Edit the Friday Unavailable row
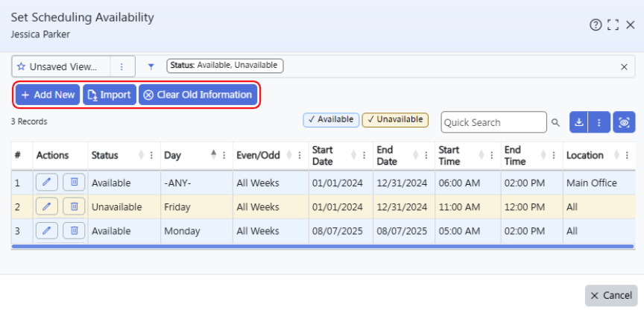This screenshot has height=313, width=644. [x=47, y=206]
